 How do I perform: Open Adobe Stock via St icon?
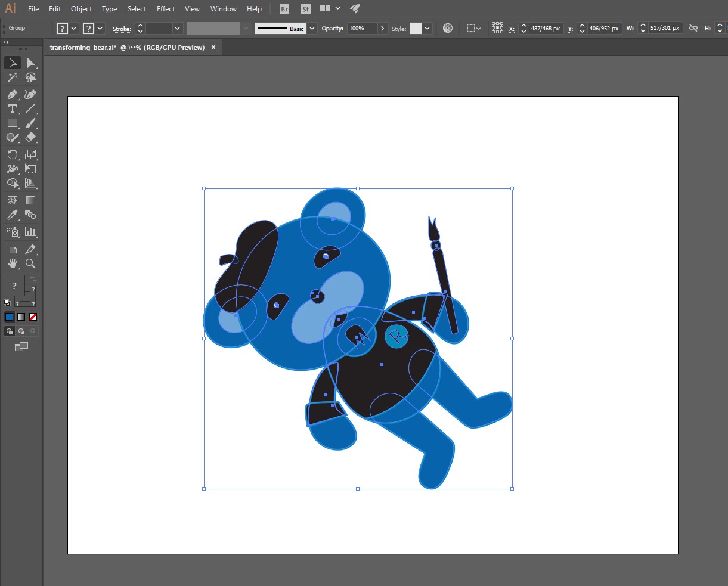point(305,9)
